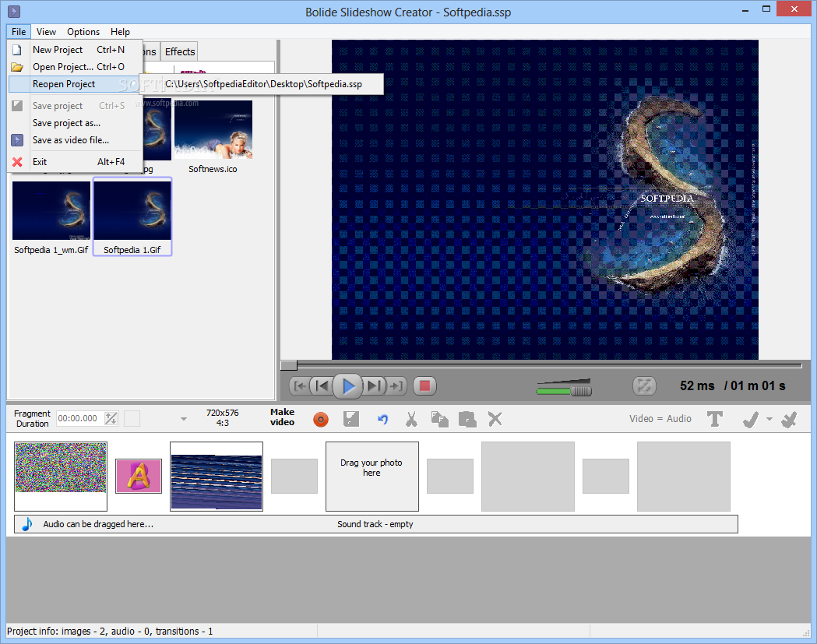The width and height of the screenshot is (817, 644).
Task: Jump to the slideshow end
Action: click(x=396, y=386)
